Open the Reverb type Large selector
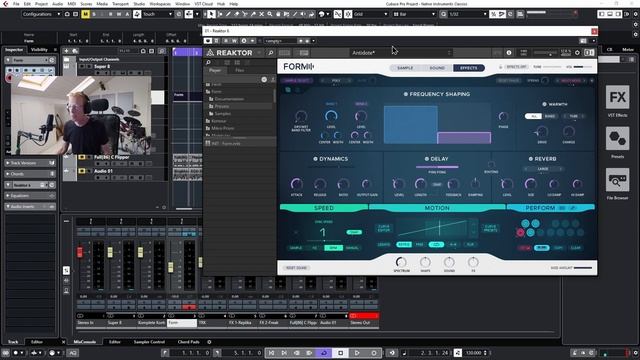The height and width of the screenshot is (360, 640). (543, 169)
